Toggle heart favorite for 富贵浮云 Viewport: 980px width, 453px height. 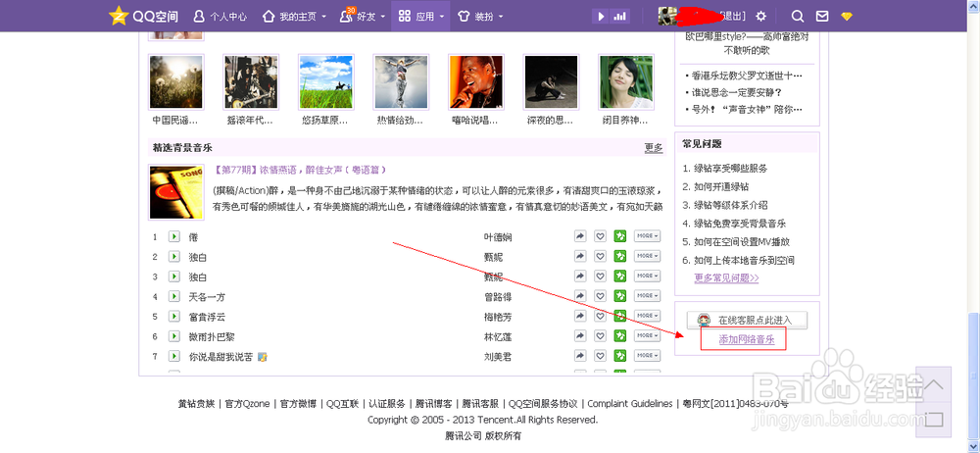point(600,316)
